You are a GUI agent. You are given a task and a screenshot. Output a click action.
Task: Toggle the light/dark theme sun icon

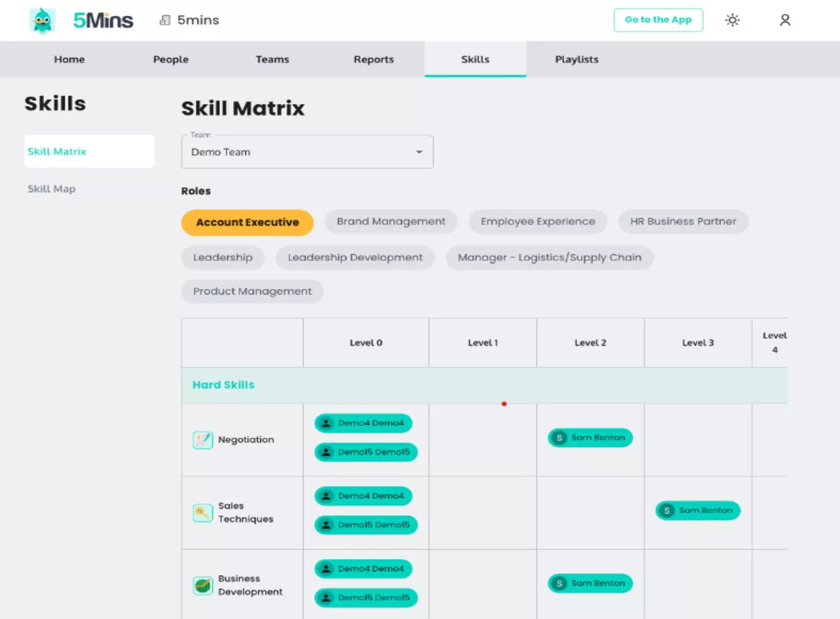point(732,21)
